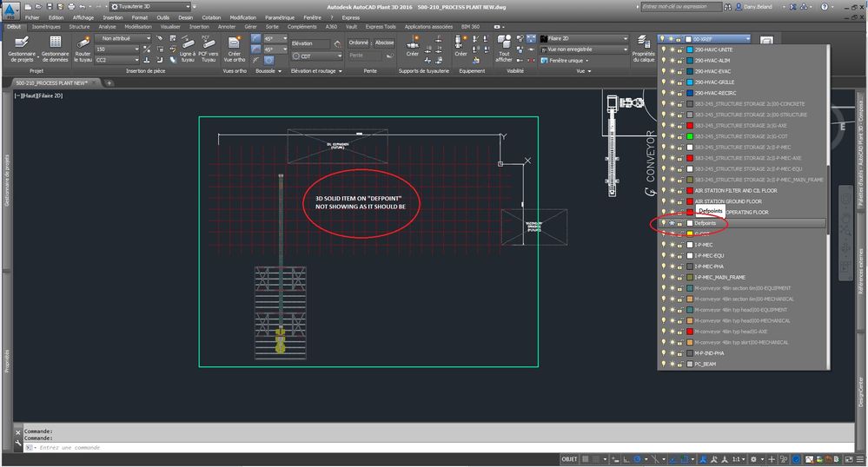
Task: Click the Tout afficher visibility tool
Action: [x=504, y=49]
